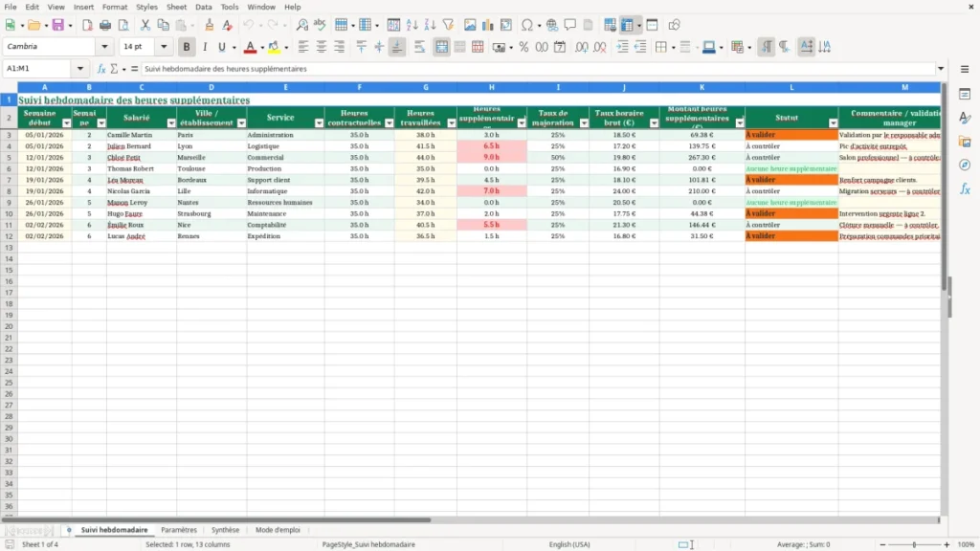
Task: Toggle Bold formatting
Action: (187, 47)
